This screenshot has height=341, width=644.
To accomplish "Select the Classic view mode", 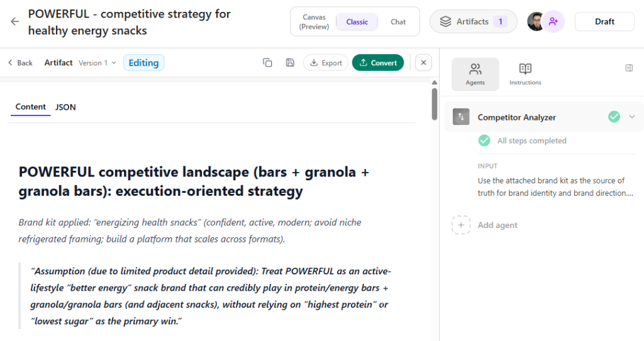I will (x=357, y=21).
